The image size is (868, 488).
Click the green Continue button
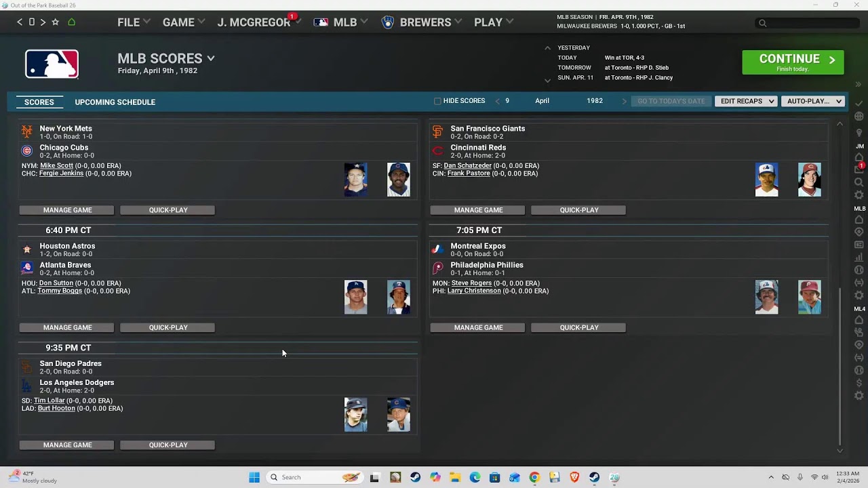click(x=793, y=62)
